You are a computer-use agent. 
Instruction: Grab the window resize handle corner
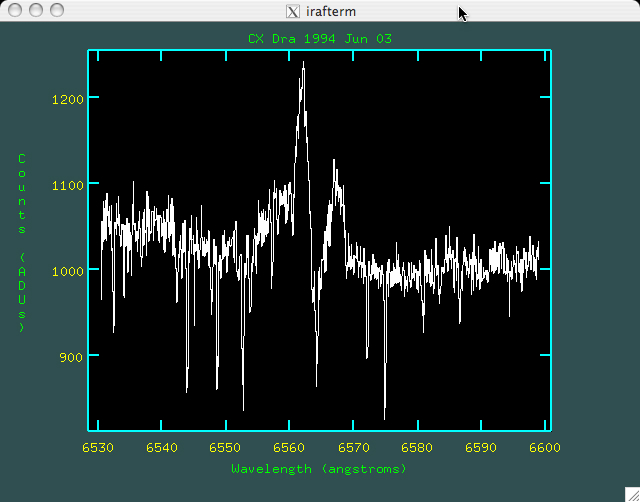[632, 494]
